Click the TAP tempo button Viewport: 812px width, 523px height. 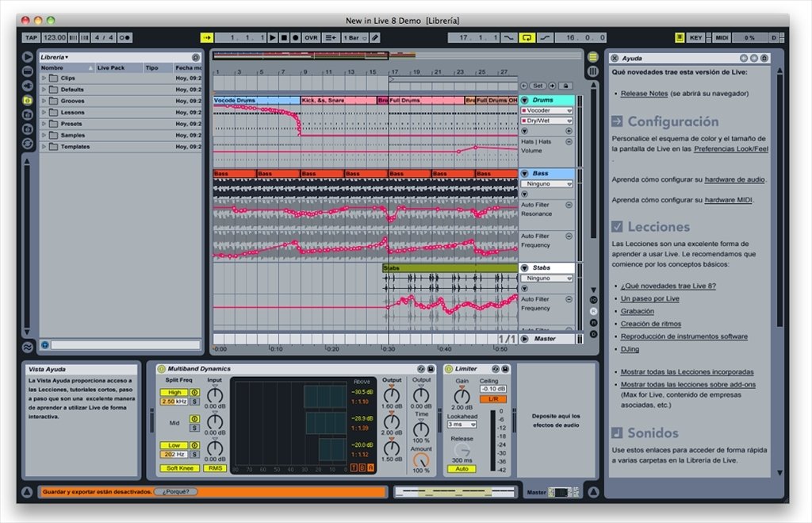[x=31, y=37]
